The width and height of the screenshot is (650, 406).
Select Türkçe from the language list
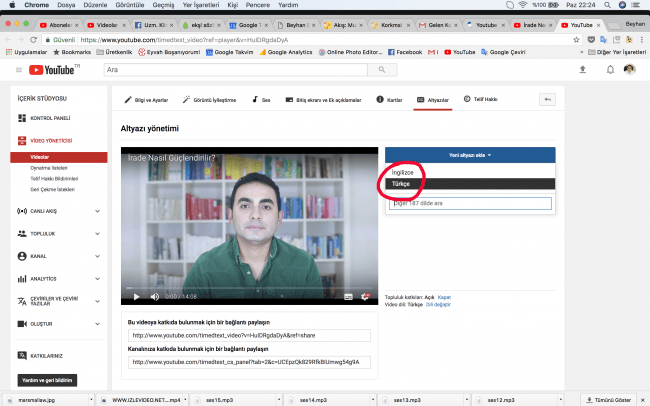(x=401, y=184)
